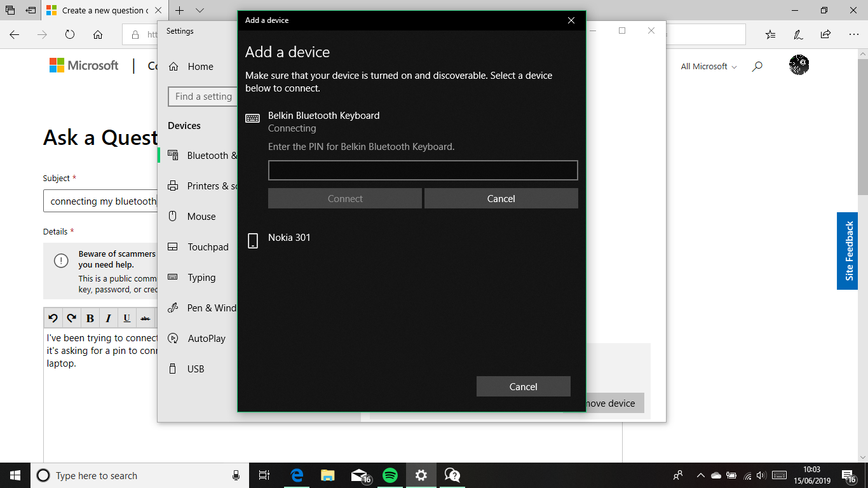Click the search magnifier on Microsoft page

pyautogui.click(x=757, y=67)
